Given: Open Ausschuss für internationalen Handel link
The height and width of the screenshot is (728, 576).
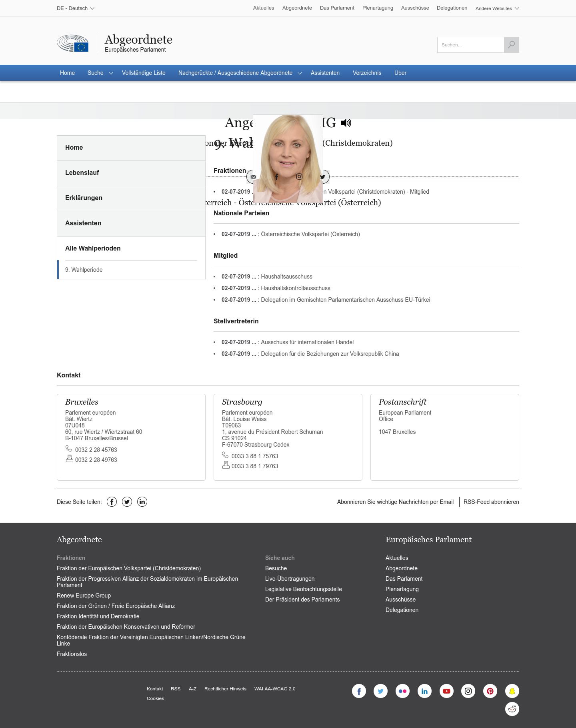Looking at the screenshot, I should coord(307,342).
